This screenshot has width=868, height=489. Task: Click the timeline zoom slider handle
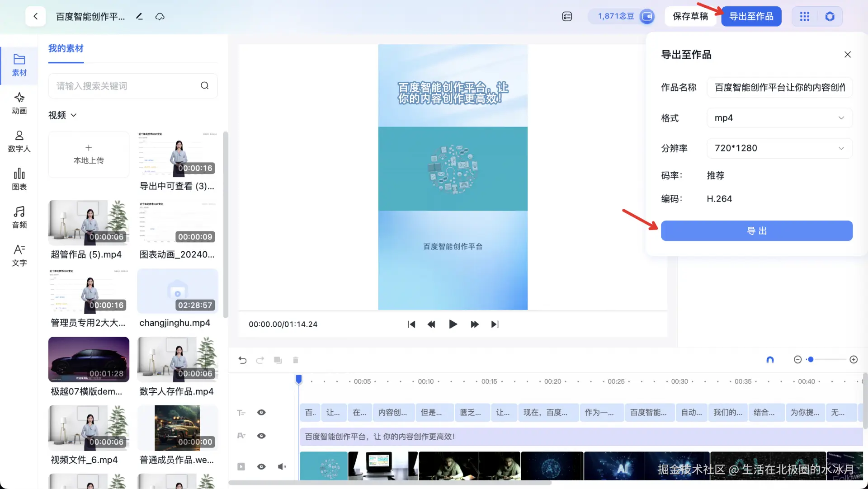[811, 360]
